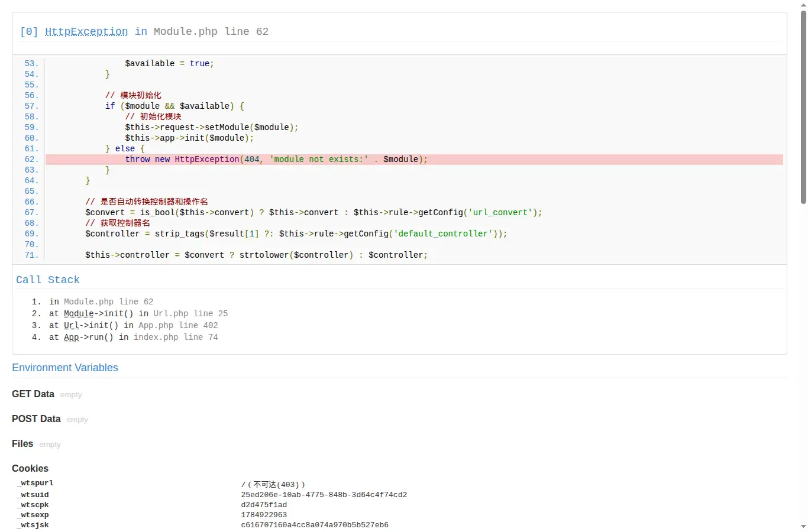Click line number 53 in code gutter

31,64
